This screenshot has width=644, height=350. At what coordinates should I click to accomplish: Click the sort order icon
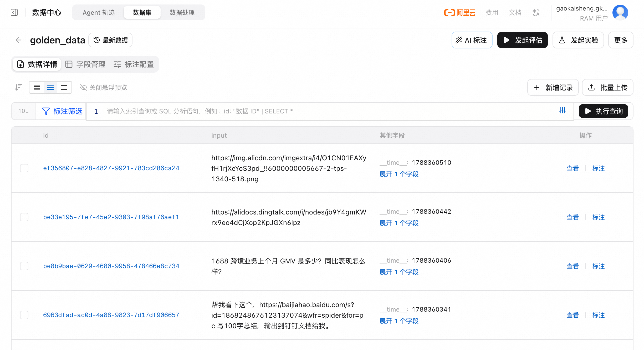pyautogui.click(x=18, y=87)
